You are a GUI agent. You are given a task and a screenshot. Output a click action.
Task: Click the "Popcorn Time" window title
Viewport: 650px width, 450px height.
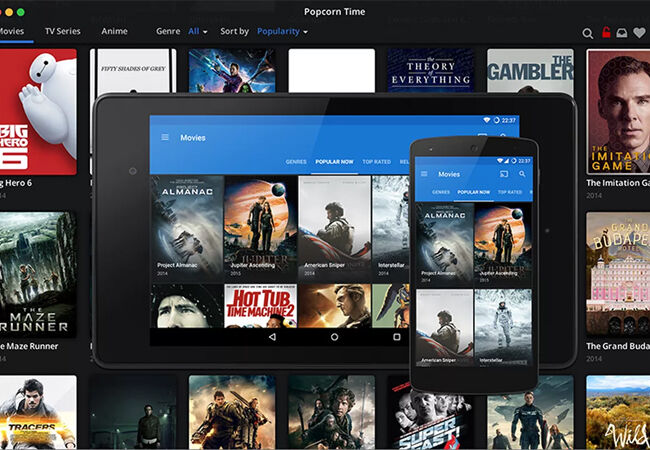click(335, 12)
